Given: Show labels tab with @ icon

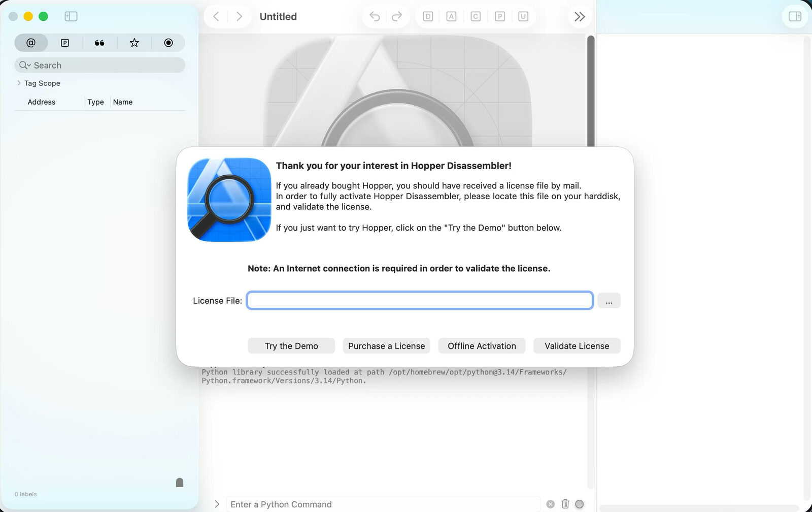Looking at the screenshot, I should coord(31,43).
